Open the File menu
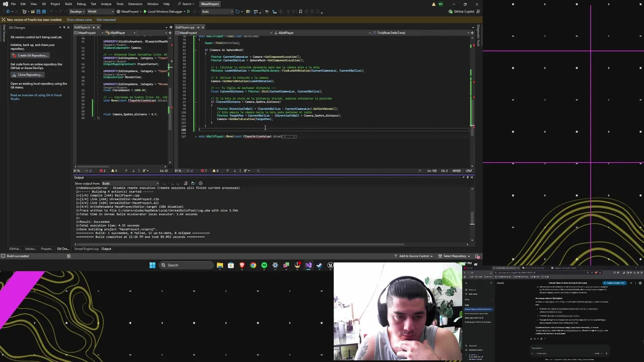 13,4
